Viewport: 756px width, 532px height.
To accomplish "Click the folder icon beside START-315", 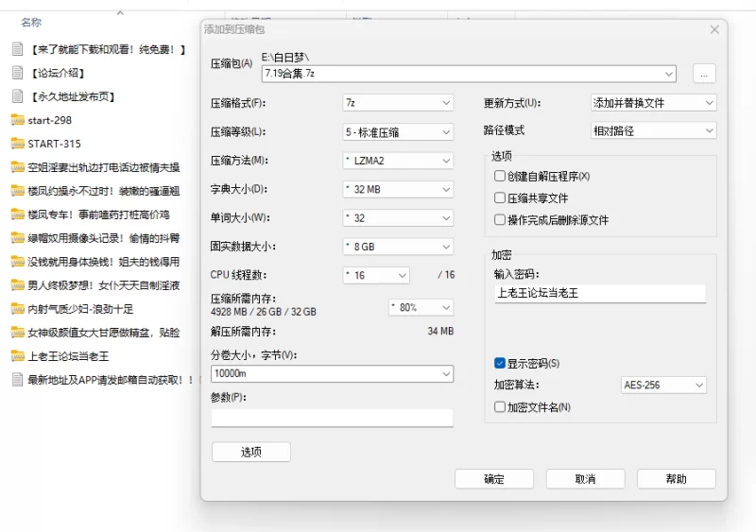I will (17, 144).
